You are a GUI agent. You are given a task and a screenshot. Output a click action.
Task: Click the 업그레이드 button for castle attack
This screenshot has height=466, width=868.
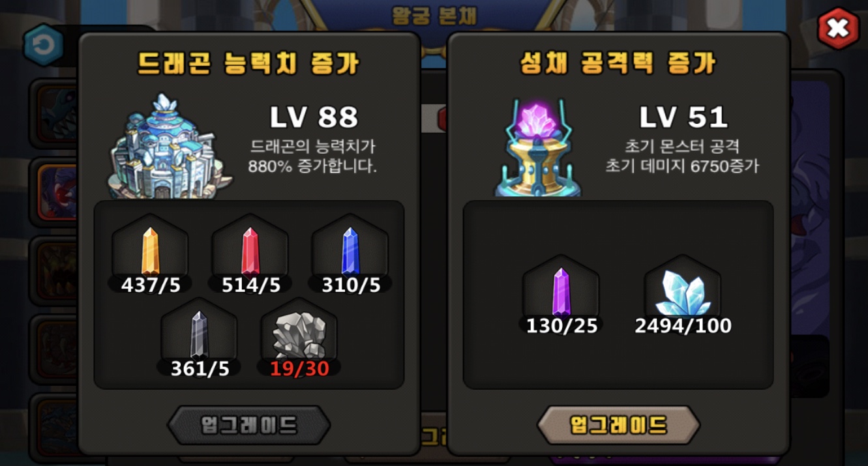point(618,426)
